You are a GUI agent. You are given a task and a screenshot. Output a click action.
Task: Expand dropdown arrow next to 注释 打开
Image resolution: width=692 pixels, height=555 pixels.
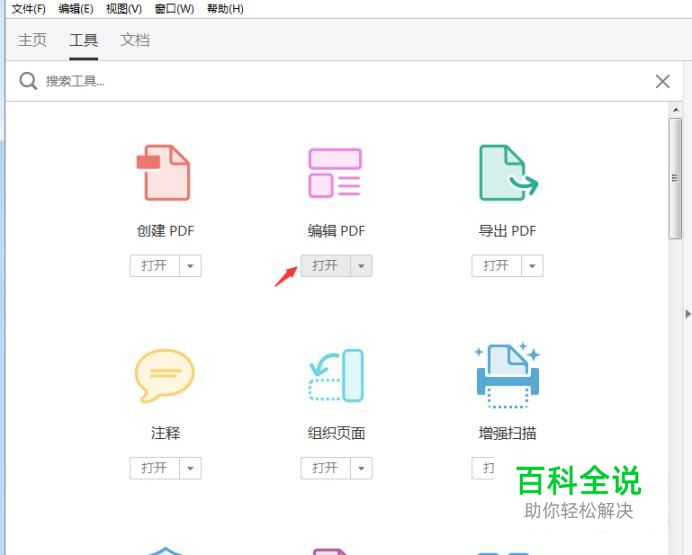[x=190, y=468]
